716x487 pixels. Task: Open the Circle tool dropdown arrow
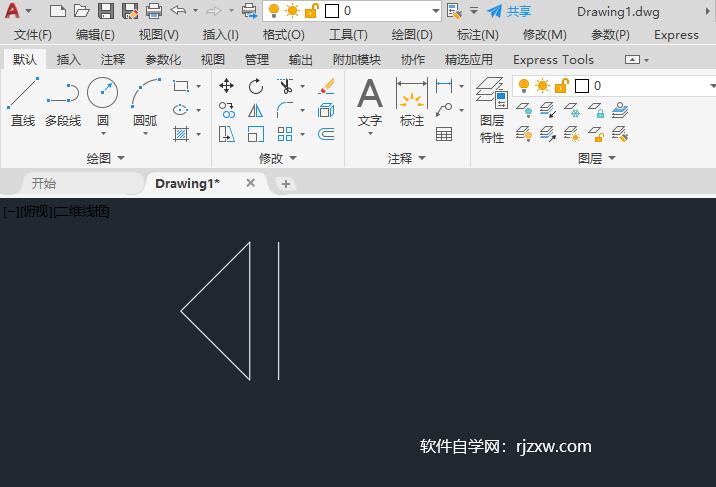(103, 134)
